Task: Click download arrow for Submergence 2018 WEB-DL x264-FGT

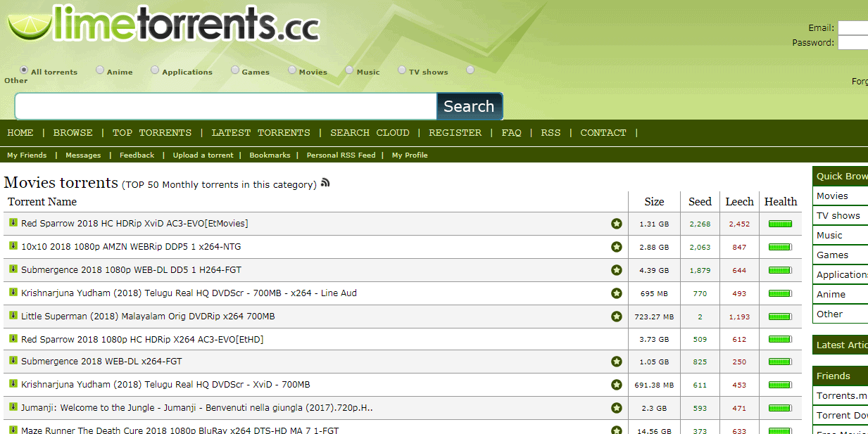Action: (x=13, y=361)
